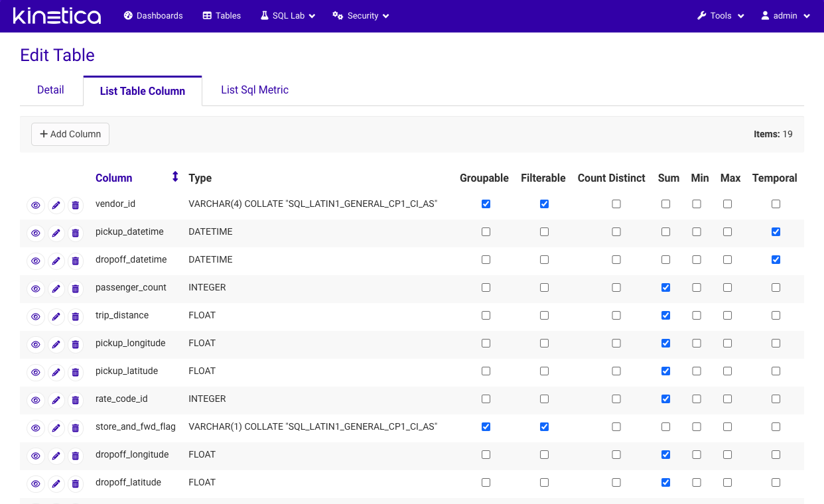Open Dashboards from the top navigation
Screen dimensions: 824x504
click(153, 16)
